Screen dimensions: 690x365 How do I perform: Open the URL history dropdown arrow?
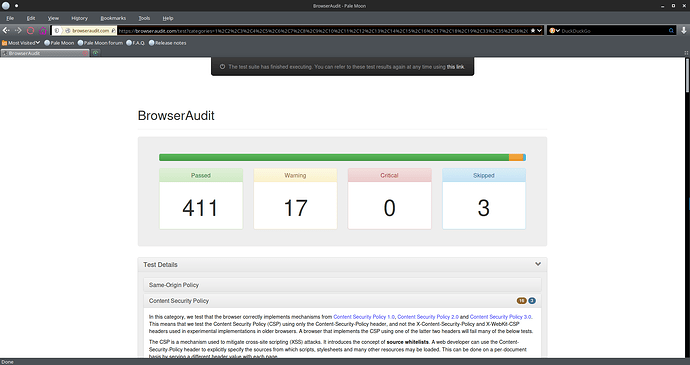click(540, 30)
